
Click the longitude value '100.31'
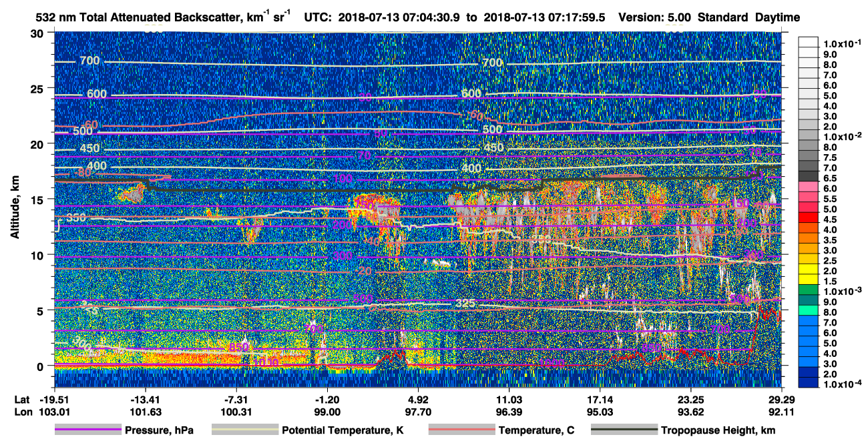[236, 412]
